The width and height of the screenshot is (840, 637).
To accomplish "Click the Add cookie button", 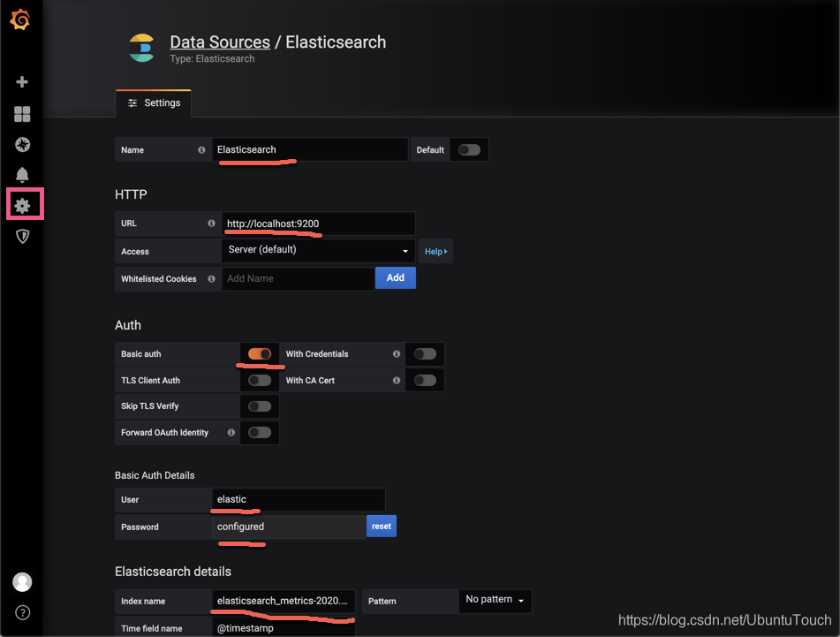I will click(x=396, y=277).
